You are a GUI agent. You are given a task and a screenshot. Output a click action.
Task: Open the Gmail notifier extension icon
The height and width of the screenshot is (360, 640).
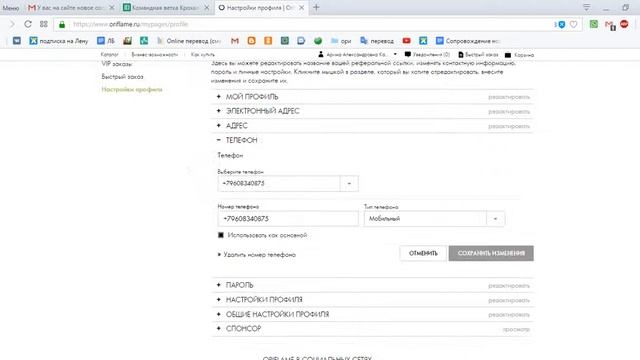click(x=609, y=25)
